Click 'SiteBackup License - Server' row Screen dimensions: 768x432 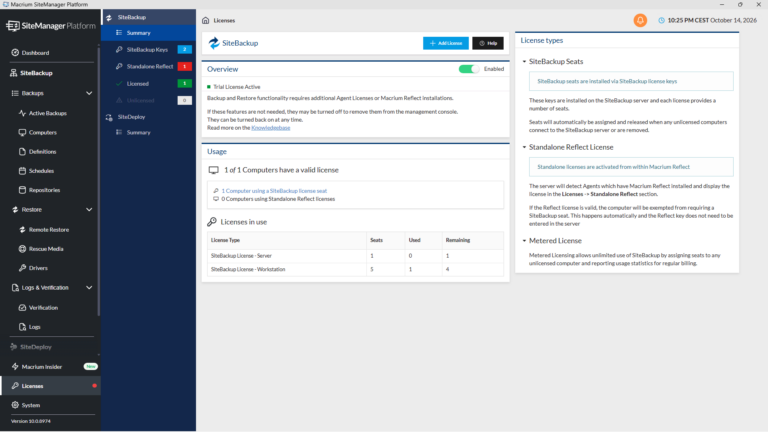(x=355, y=256)
